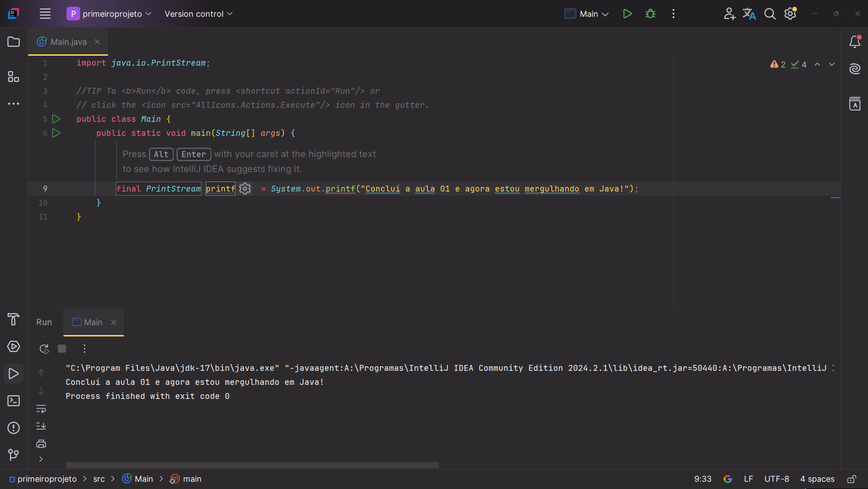Click primeiroprojeto in breadcrumb bar
The width and height of the screenshot is (868, 489).
pos(43,479)
